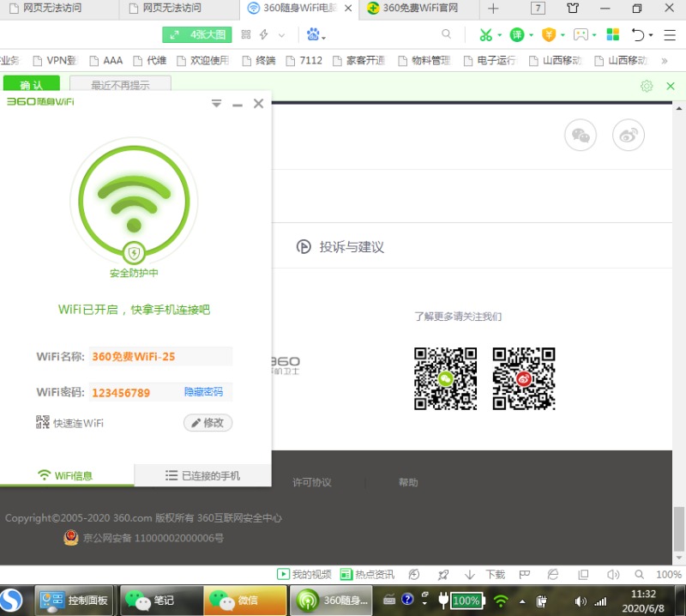Screen dimensions: 686x616
Task: Open the Weibo share icon on webpage
Action: (x=629, y=136)
